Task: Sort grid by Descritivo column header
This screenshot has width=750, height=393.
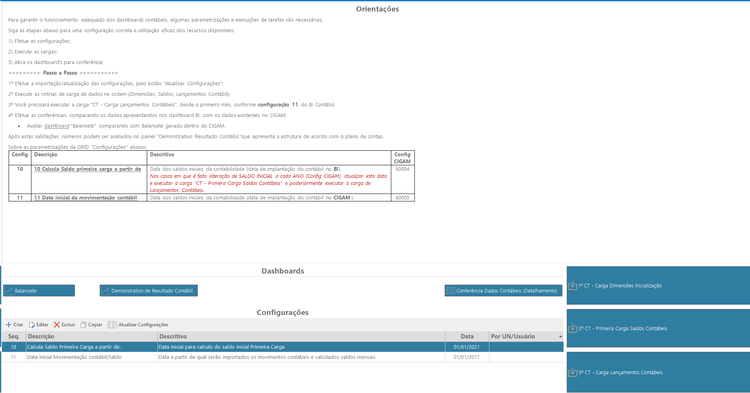Action: [301, 337]
